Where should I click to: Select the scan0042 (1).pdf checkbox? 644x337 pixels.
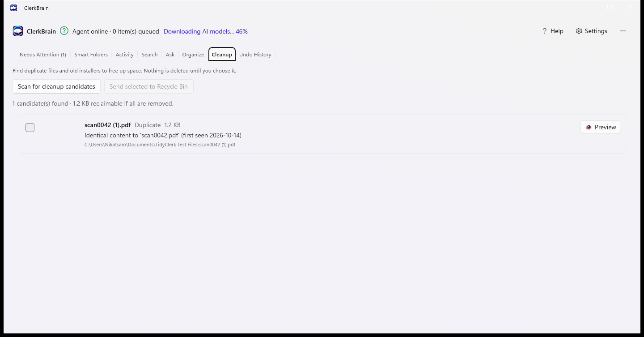click(x=30, y=128)
